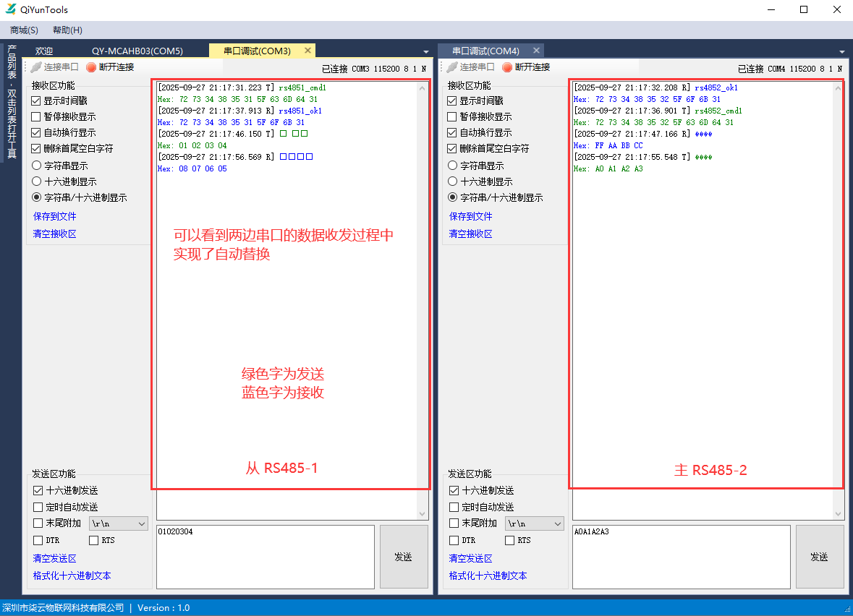Open the 商城(S) menu
The width and height of the screenshot is (853, 616).
coord(24,30)
